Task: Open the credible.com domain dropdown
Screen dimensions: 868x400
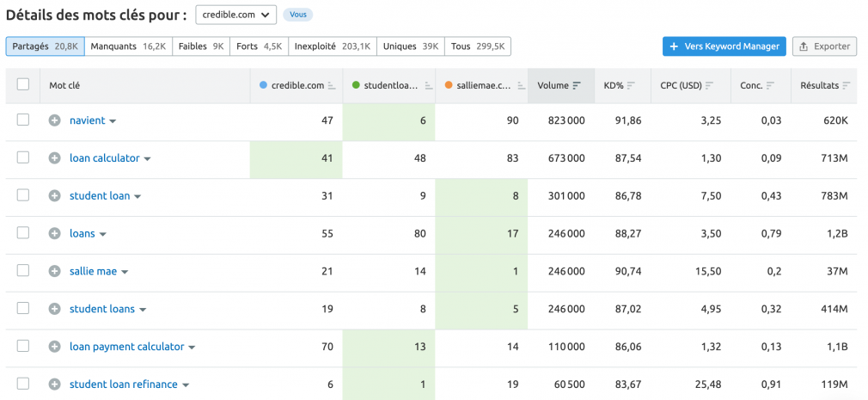Action: point(235,15)
